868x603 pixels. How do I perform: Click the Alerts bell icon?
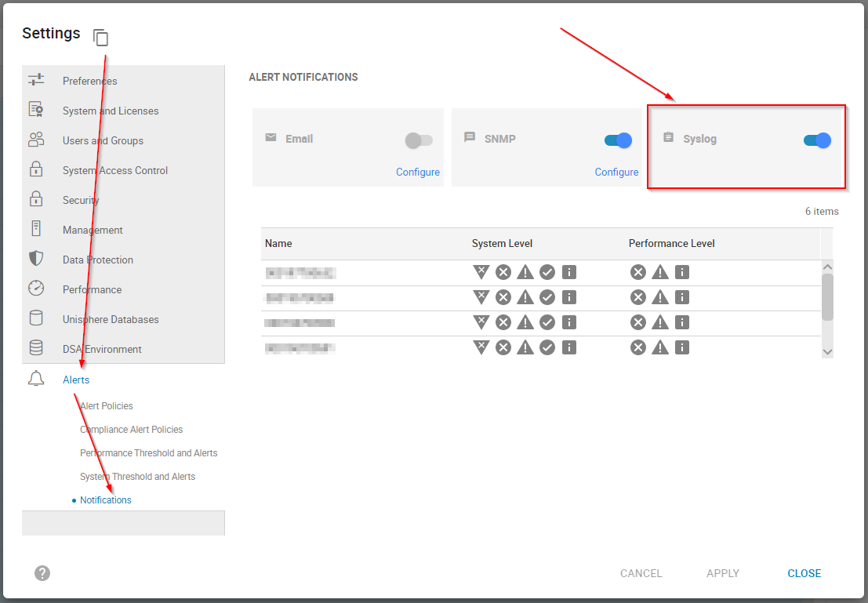click(x=36, y=379)
